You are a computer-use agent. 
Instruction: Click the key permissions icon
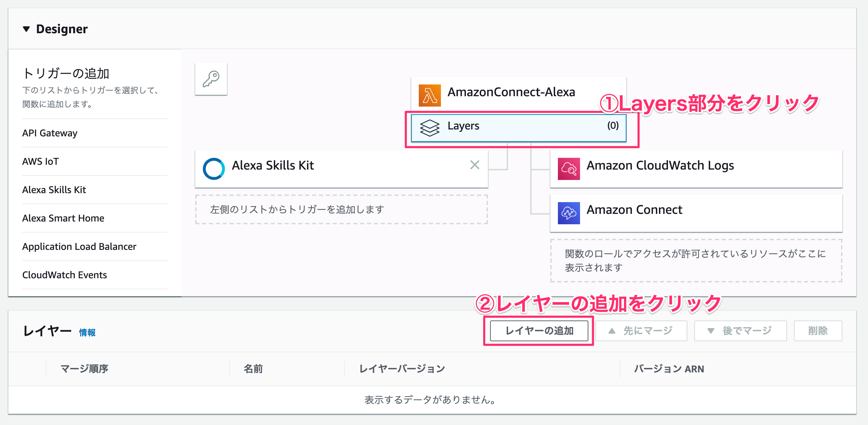(x=211, y=79)
